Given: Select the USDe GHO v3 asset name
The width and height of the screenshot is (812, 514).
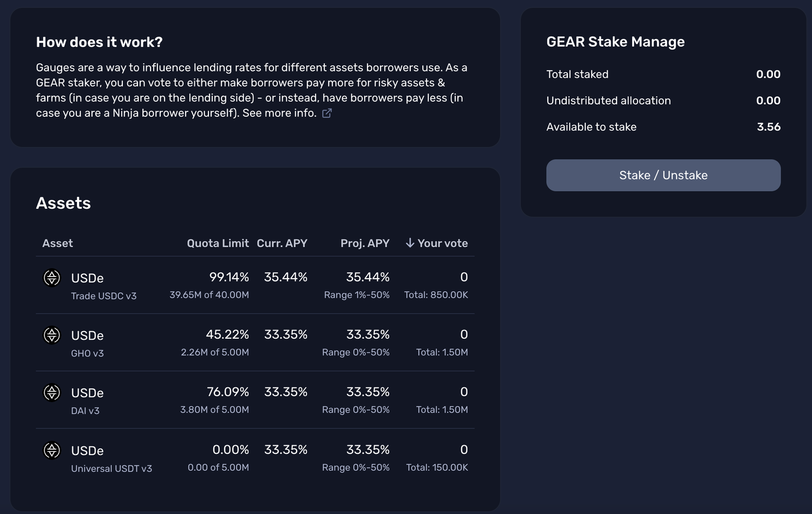Looking at the screenshot, I should pyautogui.click(x=87, y=335).
